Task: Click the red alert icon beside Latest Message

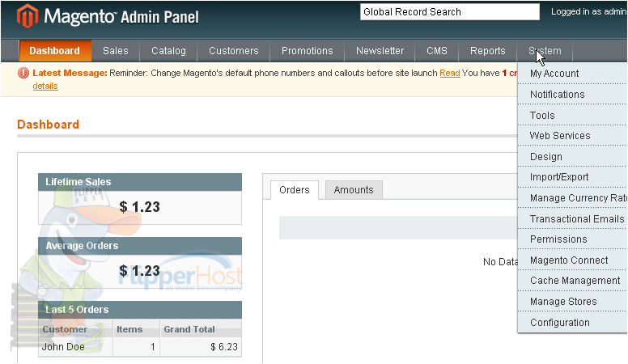Action: (x=23, y=73)
